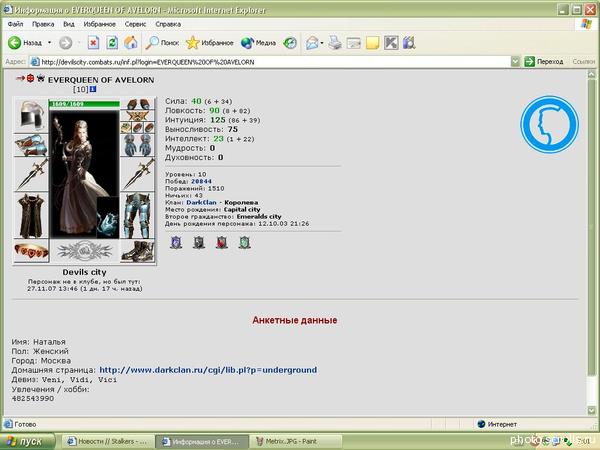Open Favorites (Избранное) star button

206,43
